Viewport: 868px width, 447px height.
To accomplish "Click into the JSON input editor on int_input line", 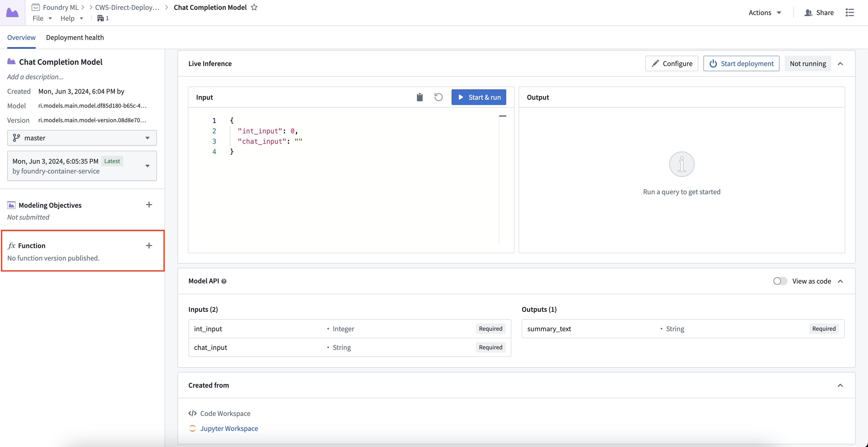I will click(268, 131).
